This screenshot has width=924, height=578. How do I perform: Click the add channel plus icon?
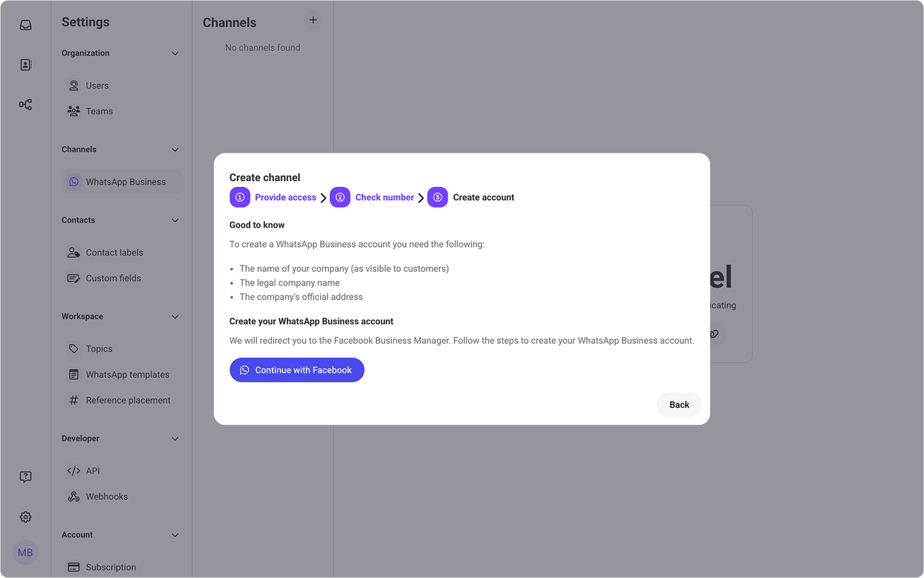[x=313, y=20]
